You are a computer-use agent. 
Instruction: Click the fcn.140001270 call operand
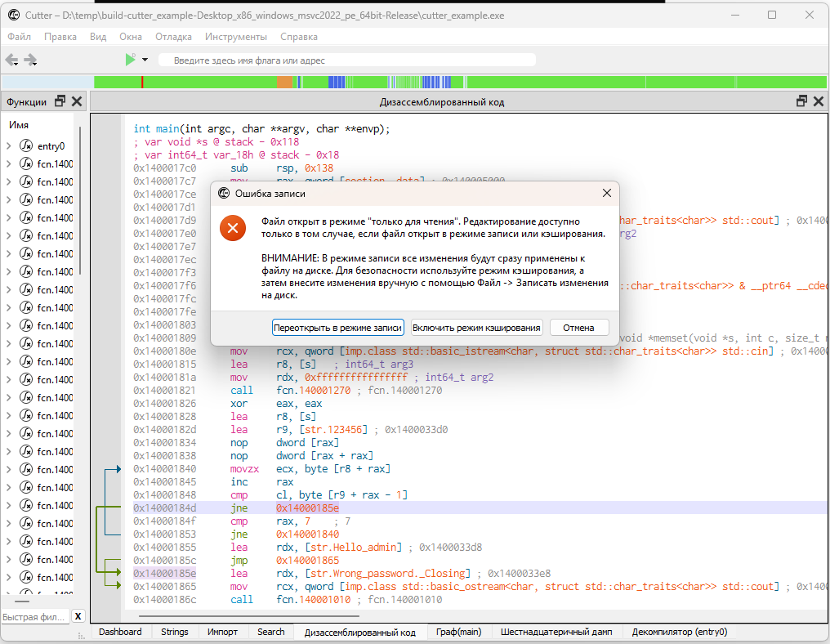point(314,391)
